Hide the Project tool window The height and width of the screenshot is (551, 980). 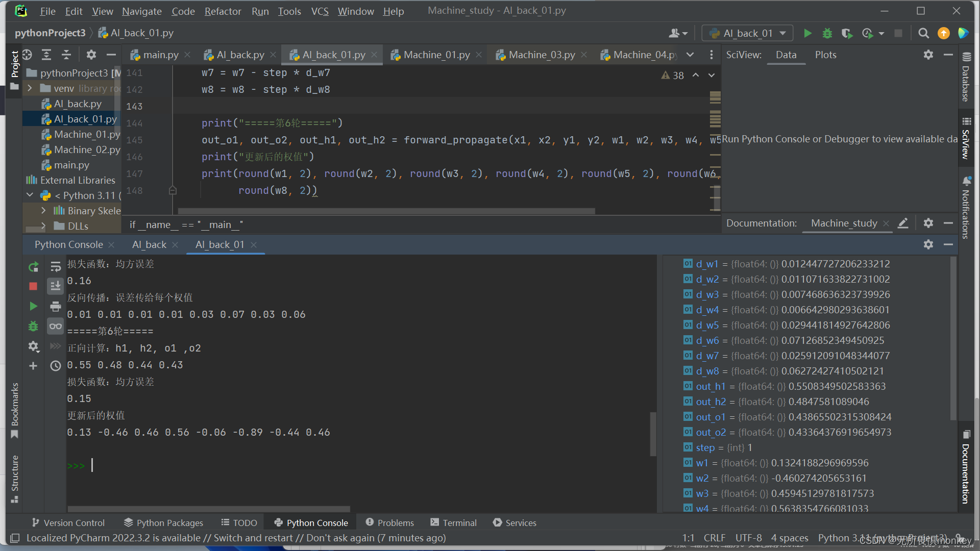(x=111, y=55)
